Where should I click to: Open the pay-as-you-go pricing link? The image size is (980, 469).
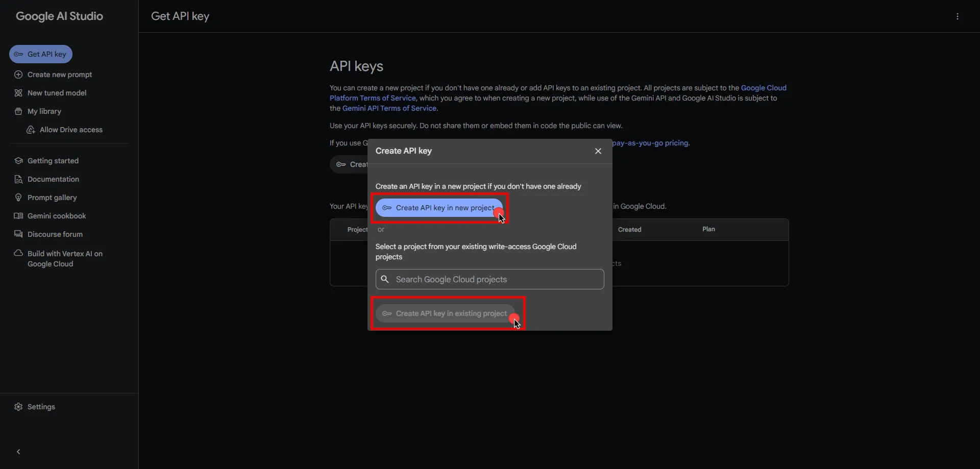tap(652, 143)
